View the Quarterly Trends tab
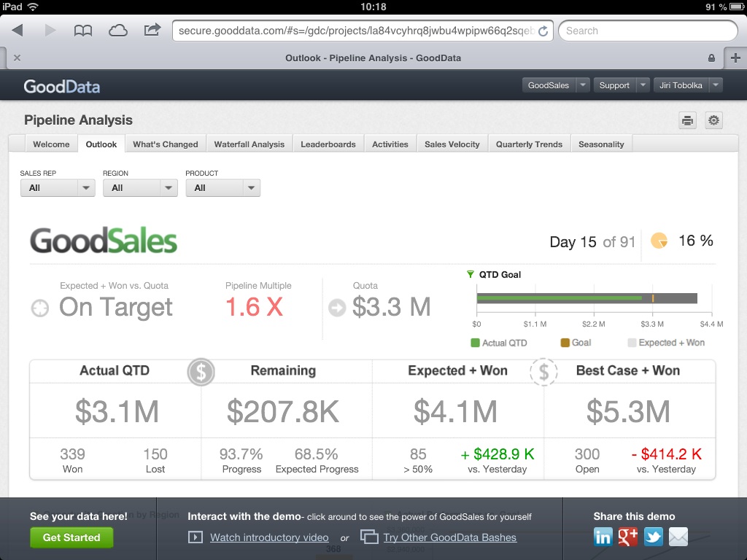The height and width of the screenshot is (560, 747). (530, 144)
